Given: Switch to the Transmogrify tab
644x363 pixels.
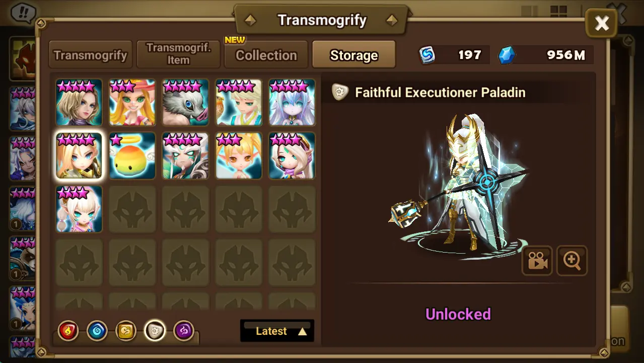Looking at the screenshot, I should [x=91, y=54].
